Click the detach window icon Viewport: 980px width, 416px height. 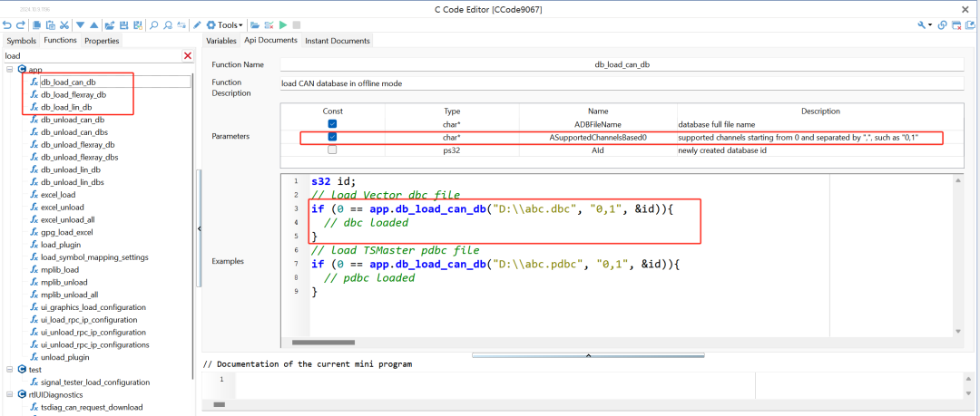[x=970, y=25]
